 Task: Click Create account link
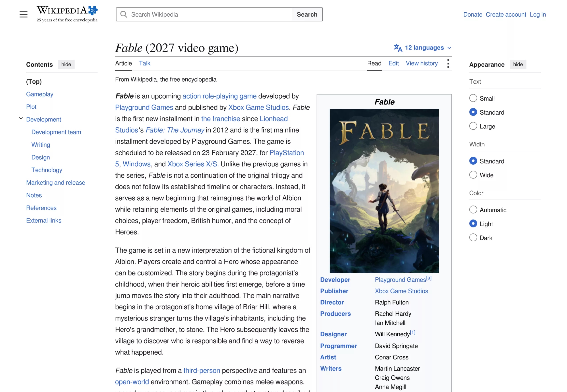(x=506, y=15)
